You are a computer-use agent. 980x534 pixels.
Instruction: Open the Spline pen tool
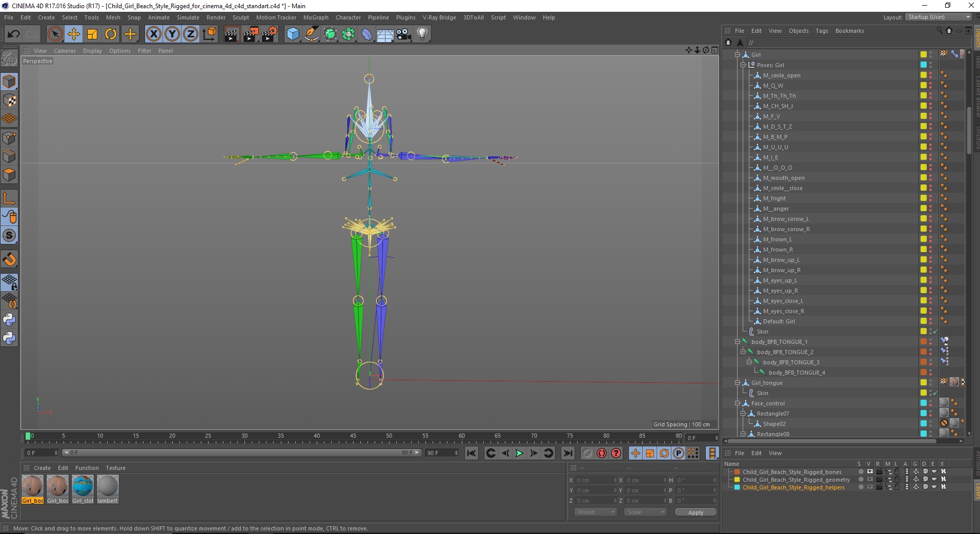coord(312,34)
